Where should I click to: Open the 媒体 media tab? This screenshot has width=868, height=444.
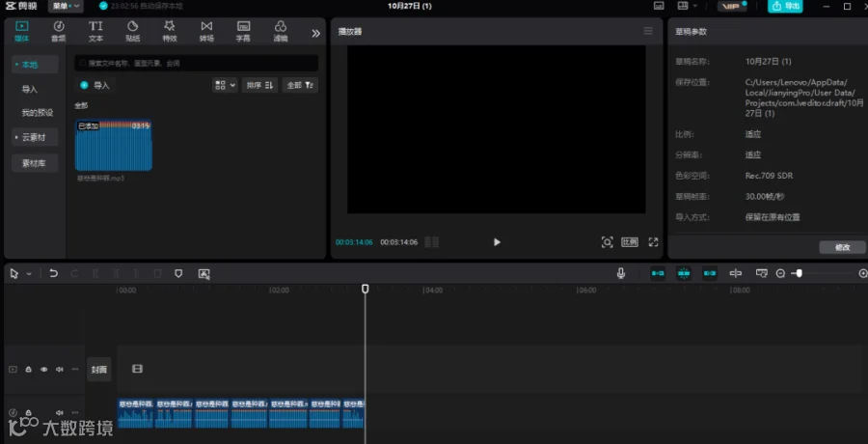pyautogui.click(x=22, y=31)
